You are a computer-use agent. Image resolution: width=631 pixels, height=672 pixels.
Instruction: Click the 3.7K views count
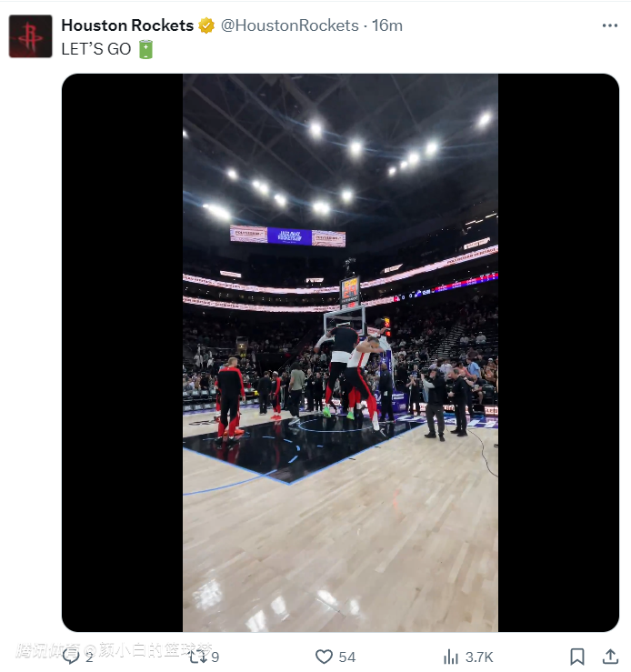pos(479,657)
